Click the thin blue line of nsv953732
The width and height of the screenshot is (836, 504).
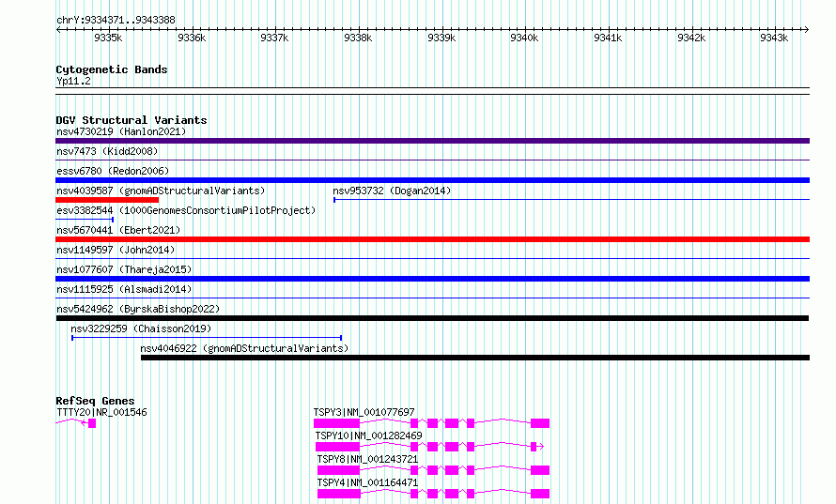point(571,200)
